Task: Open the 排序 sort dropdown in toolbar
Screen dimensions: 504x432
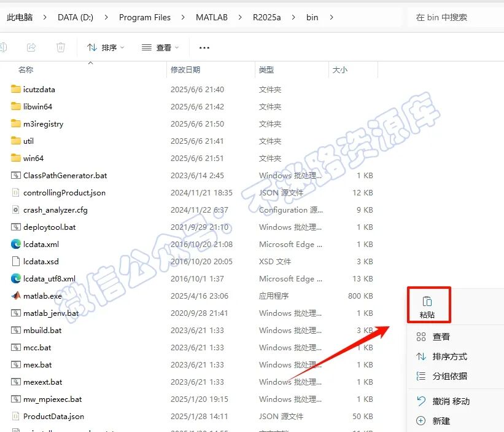Action: [x=106, y=47]
